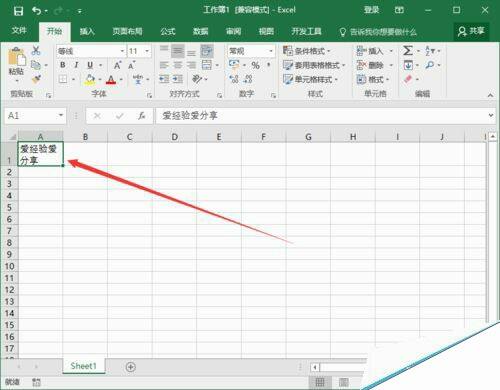Click the Percent Style icon
The height and width of the screenshot is (390, 500).
255,65
